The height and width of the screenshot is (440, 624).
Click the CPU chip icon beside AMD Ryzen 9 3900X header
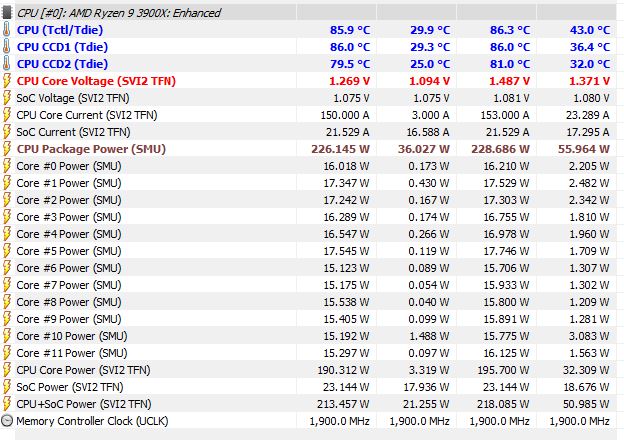click(7, 12)
